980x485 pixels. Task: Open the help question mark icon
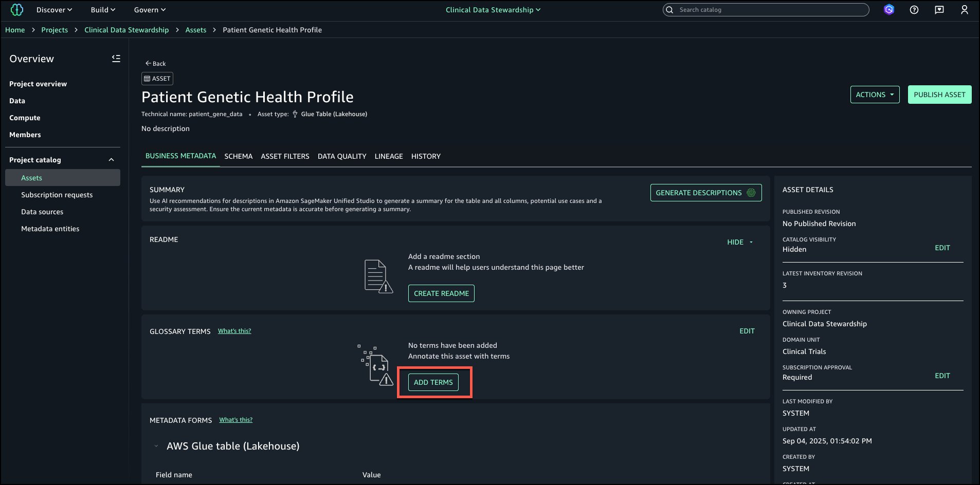(x=914, y=10)
